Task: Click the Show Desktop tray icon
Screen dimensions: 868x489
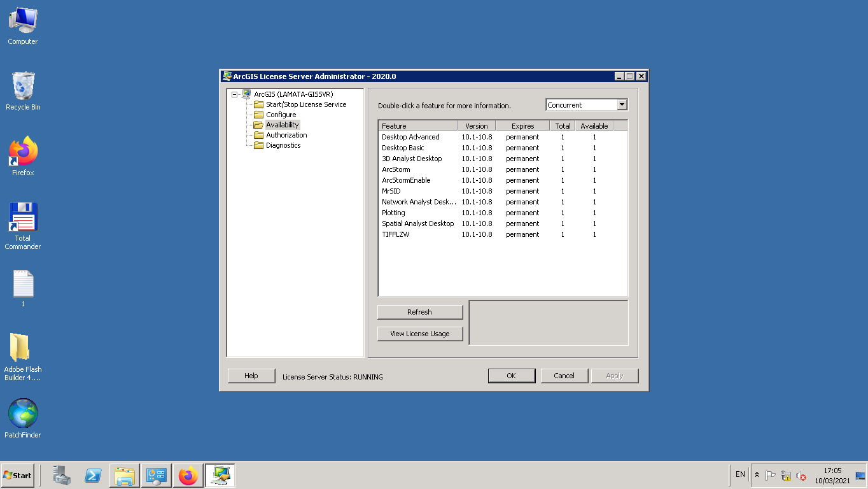Action: (x=860, y=476)
